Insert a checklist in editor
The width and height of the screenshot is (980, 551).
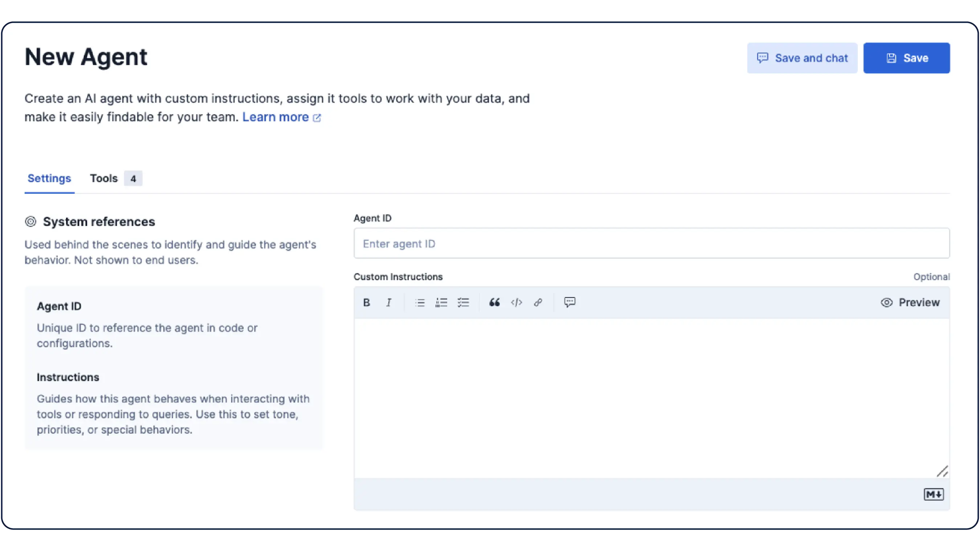[x=463, y=303]
